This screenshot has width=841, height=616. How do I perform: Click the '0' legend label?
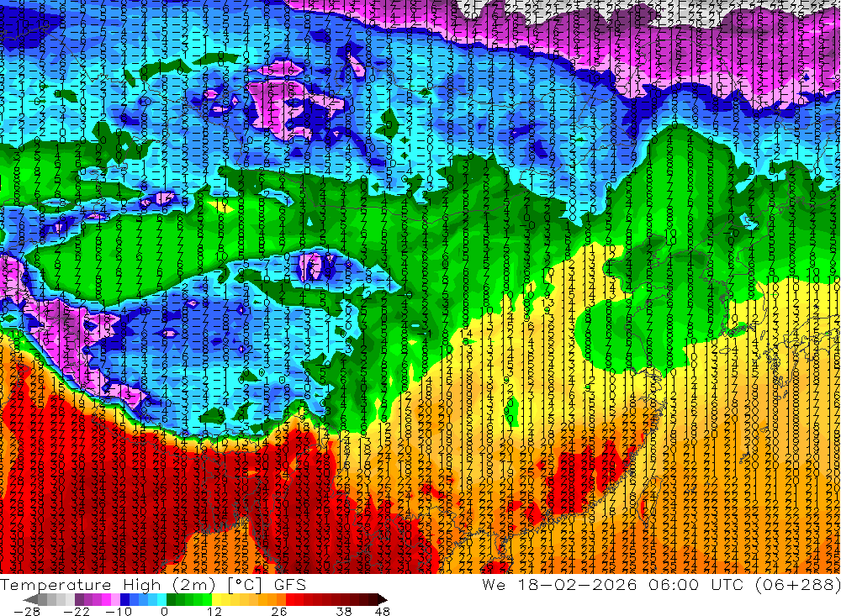coord(165,611)
